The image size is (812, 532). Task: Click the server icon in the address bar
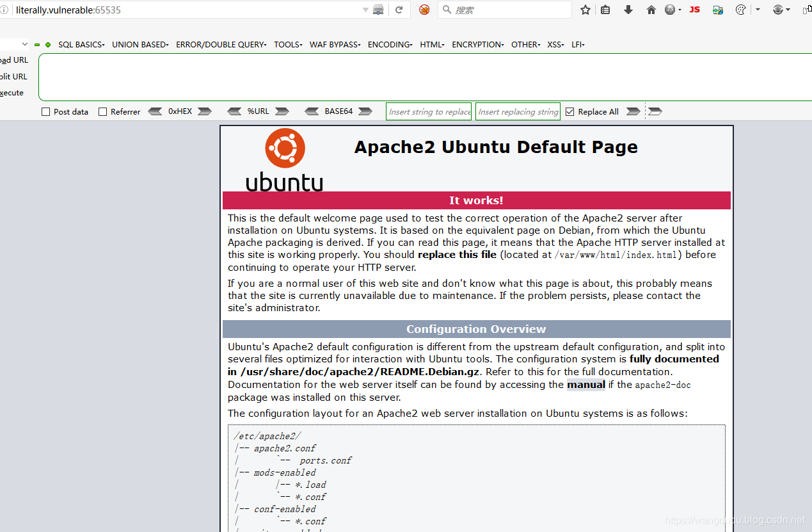point(378,10)
